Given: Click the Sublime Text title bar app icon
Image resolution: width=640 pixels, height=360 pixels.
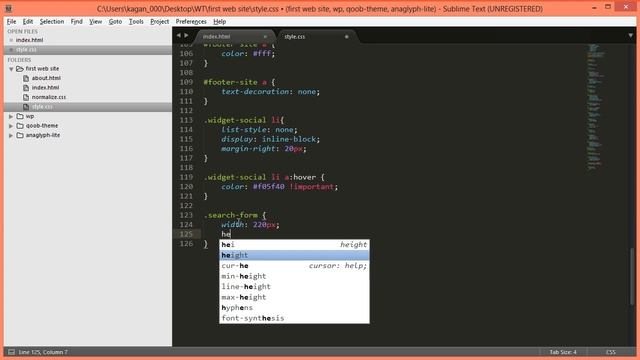Looking at the screenshot, I should (8, 8).
